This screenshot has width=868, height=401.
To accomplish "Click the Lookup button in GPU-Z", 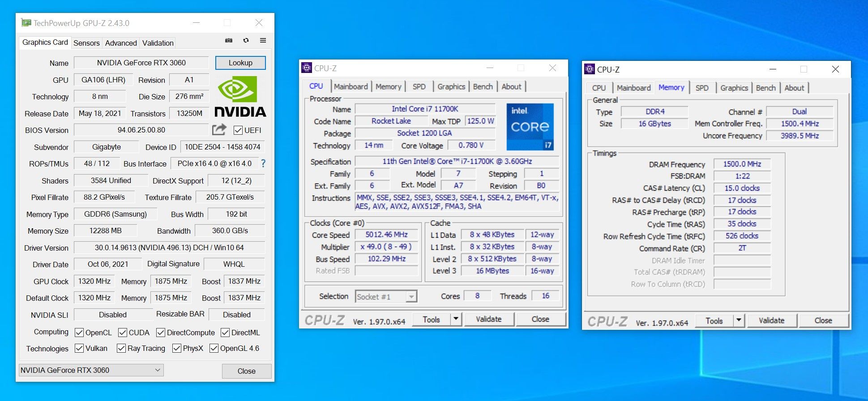I will point(240,63).
